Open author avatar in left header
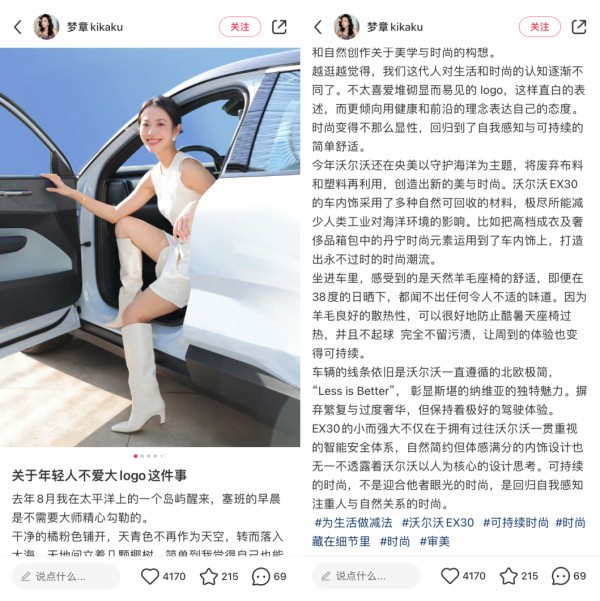600x601 pixels. [x=46, y=27]
